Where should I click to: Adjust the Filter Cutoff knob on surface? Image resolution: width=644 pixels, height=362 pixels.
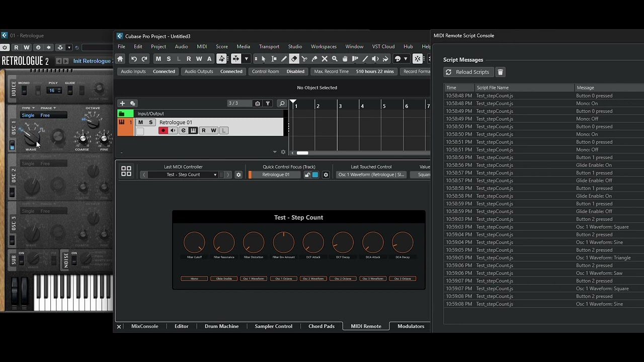pyautogui.click(x=194, y=242)
